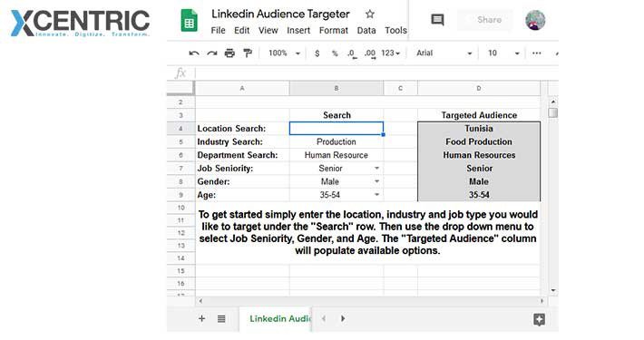Click the Undo icon

194,53
